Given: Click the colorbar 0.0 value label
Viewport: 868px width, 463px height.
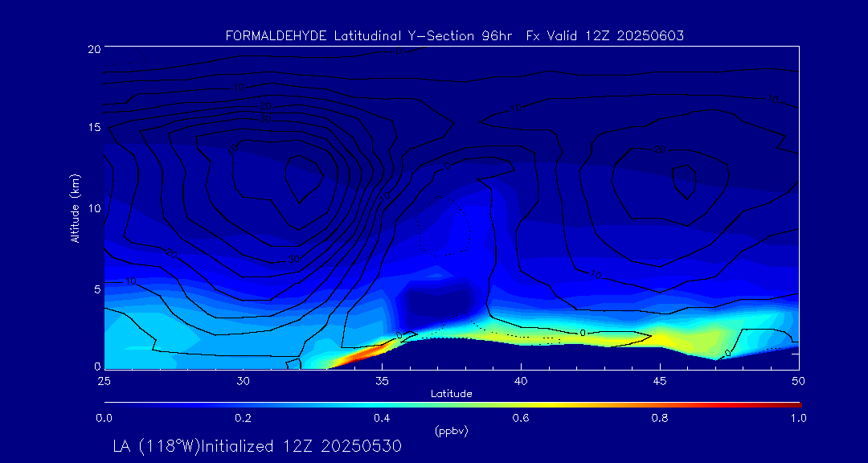Looking at the screenshot, I should click(104, 418).
